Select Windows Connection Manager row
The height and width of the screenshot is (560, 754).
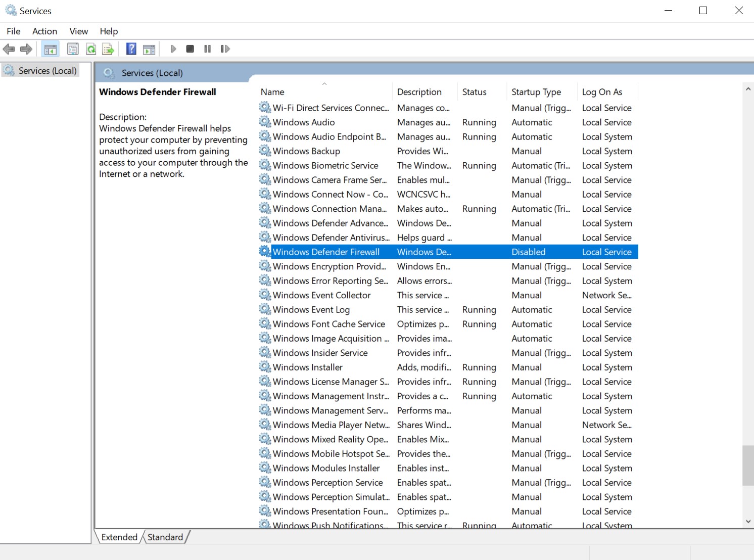click(x=448, y=209)
